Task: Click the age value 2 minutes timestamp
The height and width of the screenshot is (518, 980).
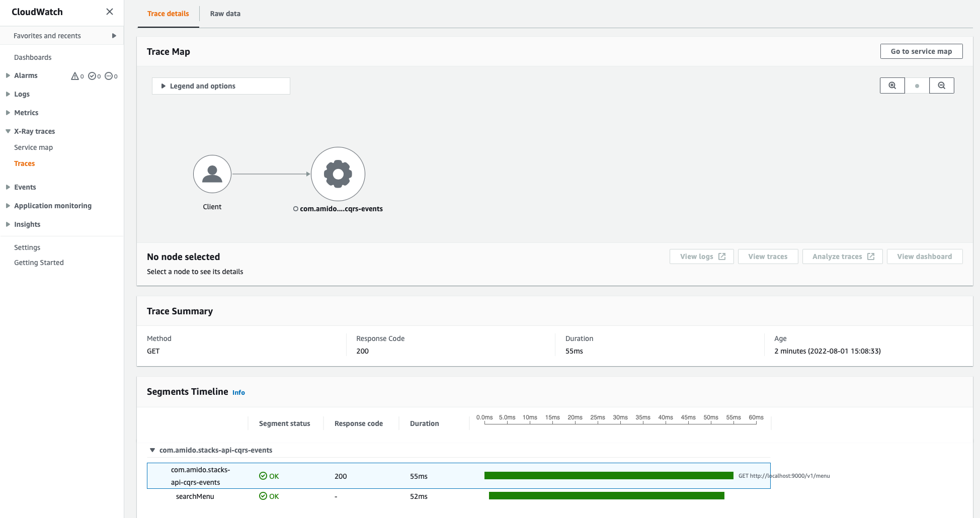Action: point(828,351)
